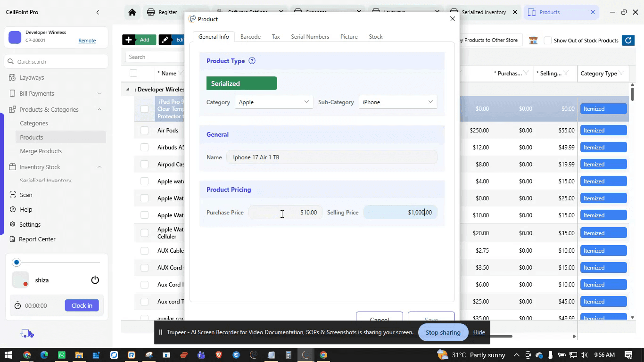Click the Product Type help icon

click(x=252, y=61)
